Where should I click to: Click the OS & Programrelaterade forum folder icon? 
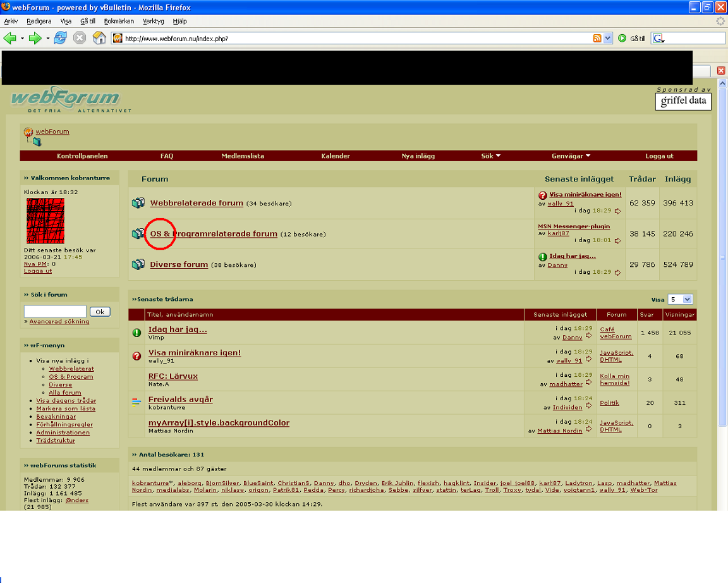[x=138, y=234]
